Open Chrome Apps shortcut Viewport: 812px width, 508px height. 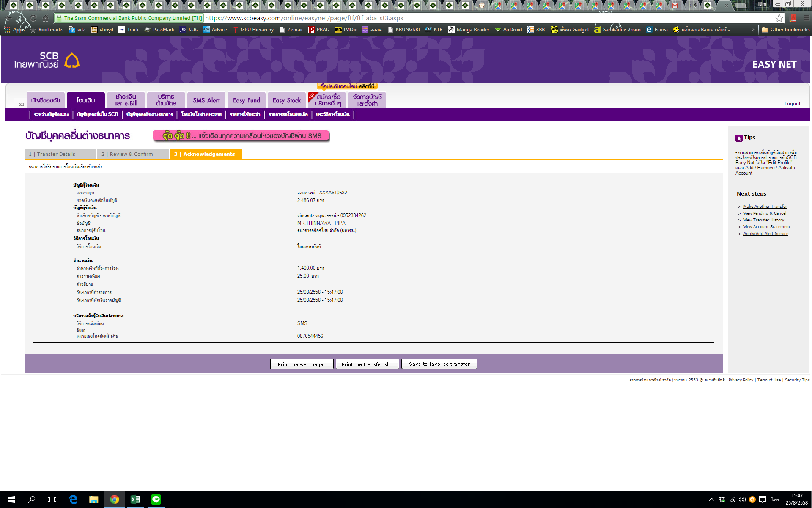[x=14, y=30]
